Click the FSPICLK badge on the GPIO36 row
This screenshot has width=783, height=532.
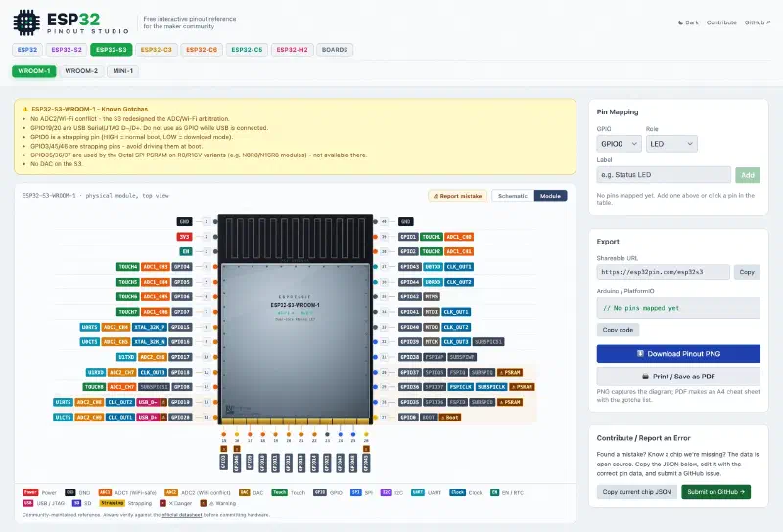(x=460, y=386)
